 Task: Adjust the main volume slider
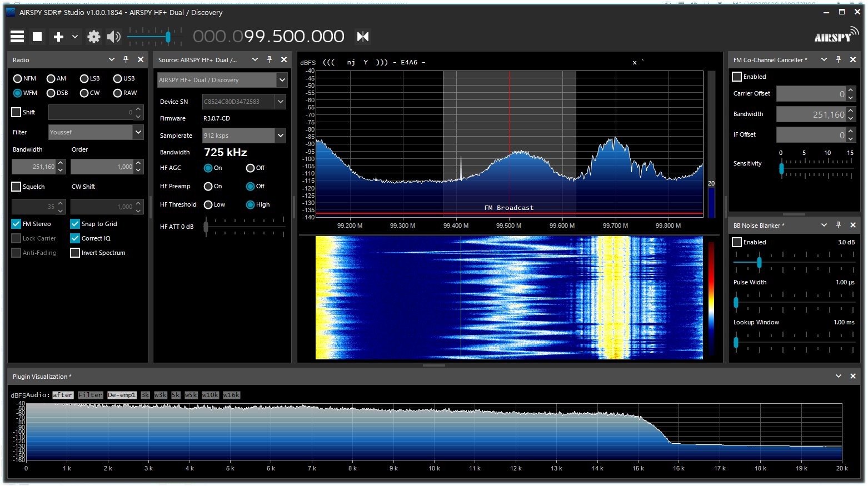(168, 37)
